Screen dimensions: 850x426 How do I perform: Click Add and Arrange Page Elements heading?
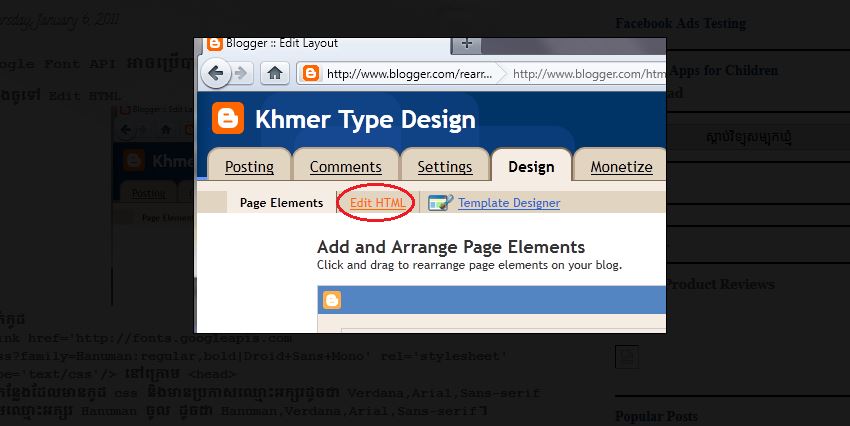[x=451, y=247]
